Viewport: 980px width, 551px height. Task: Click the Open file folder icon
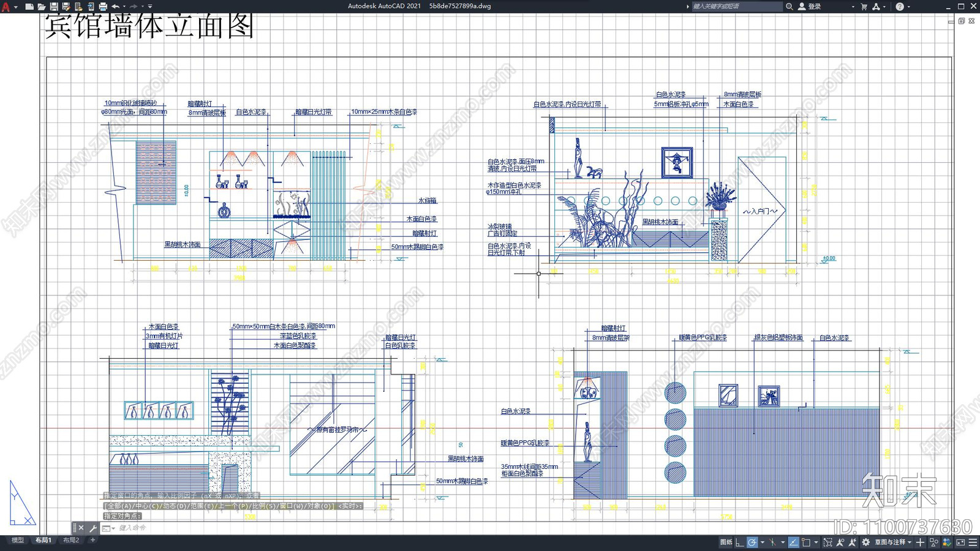(41, 7)
